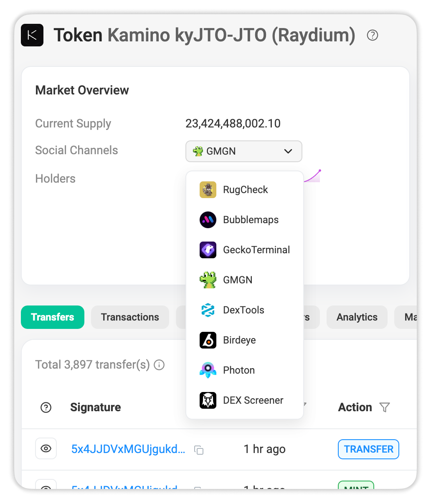Toggle the eye icon on first transfer row

coord(46,449)
